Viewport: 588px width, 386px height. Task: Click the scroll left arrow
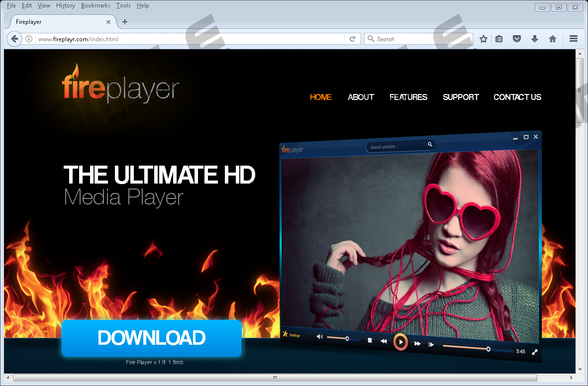pos(8,378)
